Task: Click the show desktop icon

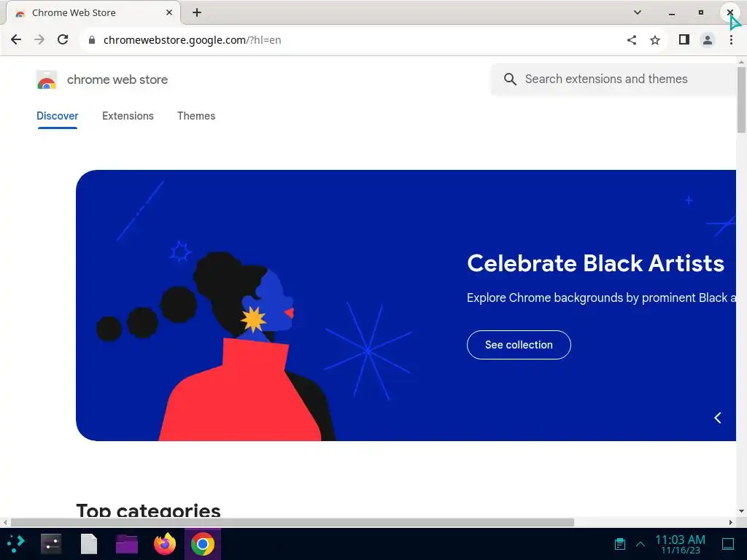Action: pyautogui.click(x=728, y=544)
